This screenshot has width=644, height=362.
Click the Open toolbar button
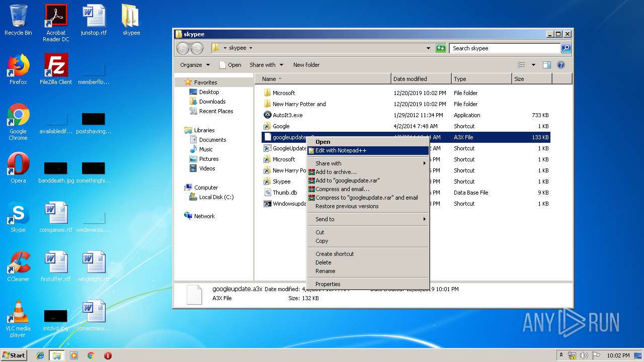pos(230,65)
